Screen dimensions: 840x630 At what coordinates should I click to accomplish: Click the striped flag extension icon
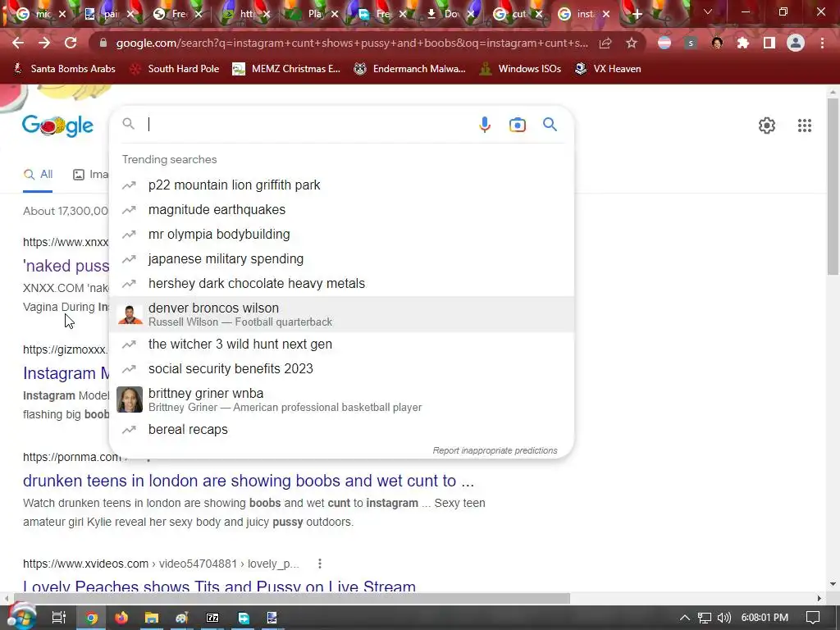click(664, 43)
